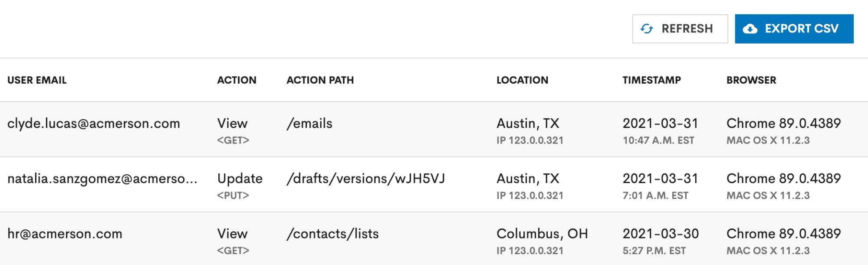868x265 pixels.
Task: Open the /contacts/lists action path
Action: (332, 234)
